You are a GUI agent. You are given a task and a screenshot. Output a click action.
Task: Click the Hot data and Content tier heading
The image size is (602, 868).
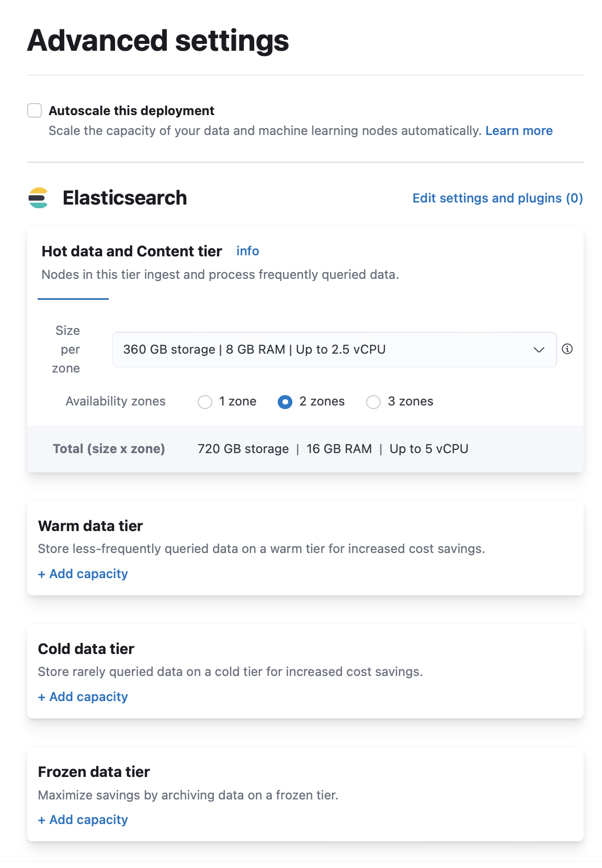[x=131, y=251]
